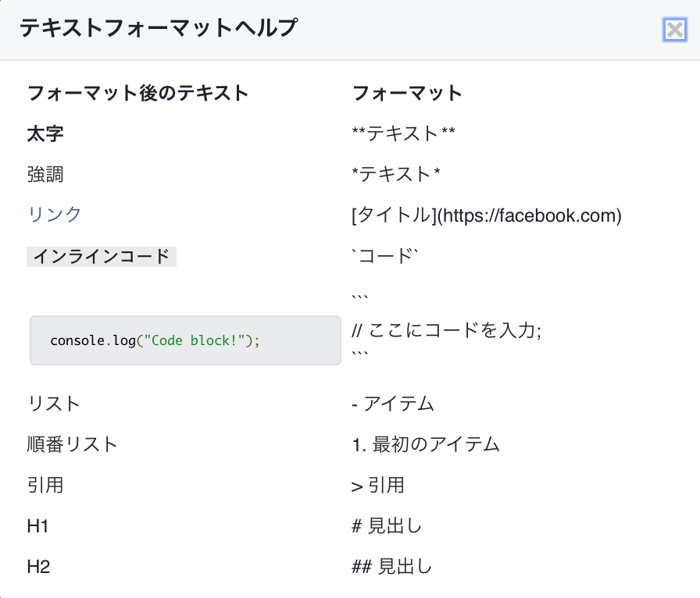Image resolution: width=700 pixels, height=598 pixels.
Task: Click the [タイトル](https://facebook.com) link syntax
Action: tap(487, 215)
